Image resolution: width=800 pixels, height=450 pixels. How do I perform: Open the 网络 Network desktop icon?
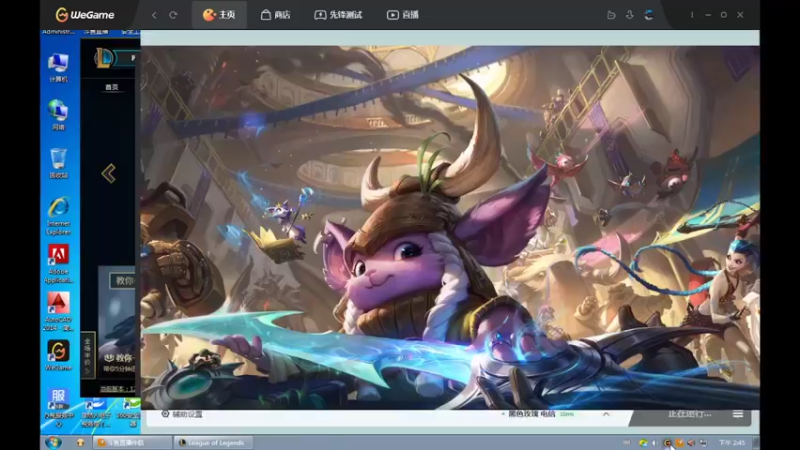[x=58, y=115]
